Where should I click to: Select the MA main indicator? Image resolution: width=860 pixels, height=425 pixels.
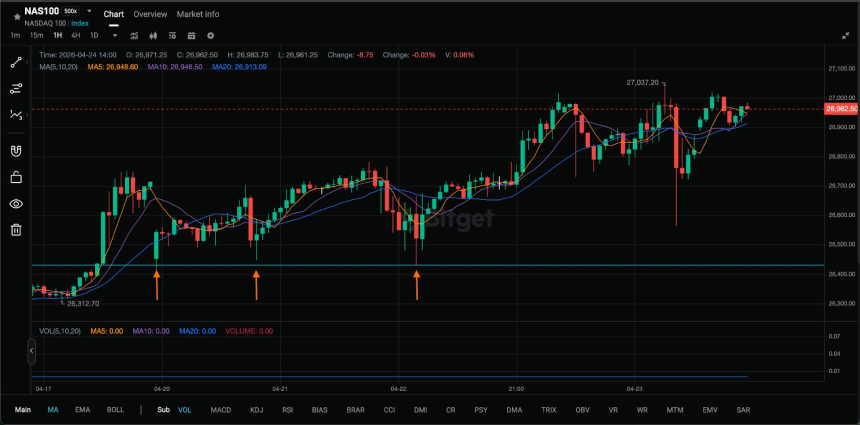tap(53, 410)
